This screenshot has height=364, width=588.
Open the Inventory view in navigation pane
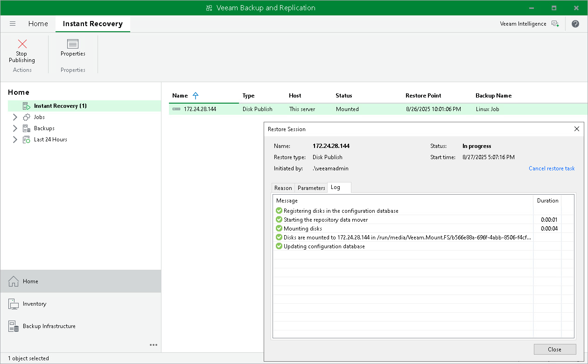coord(81,304)
